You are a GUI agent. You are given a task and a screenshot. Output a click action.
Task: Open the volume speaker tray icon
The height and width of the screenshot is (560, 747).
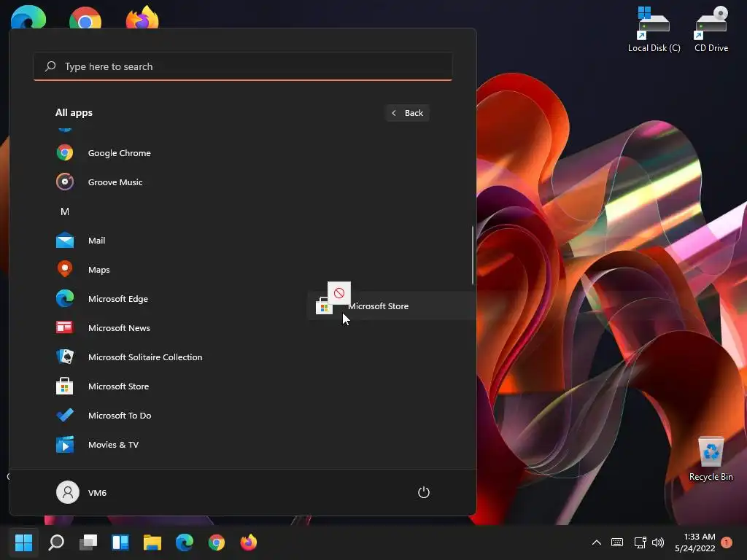658,542
